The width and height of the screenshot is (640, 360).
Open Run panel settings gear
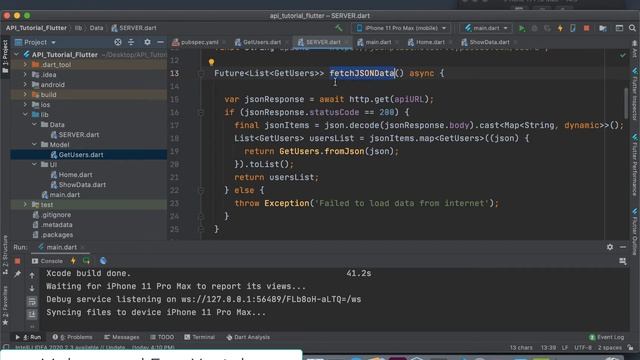point(610,247)
